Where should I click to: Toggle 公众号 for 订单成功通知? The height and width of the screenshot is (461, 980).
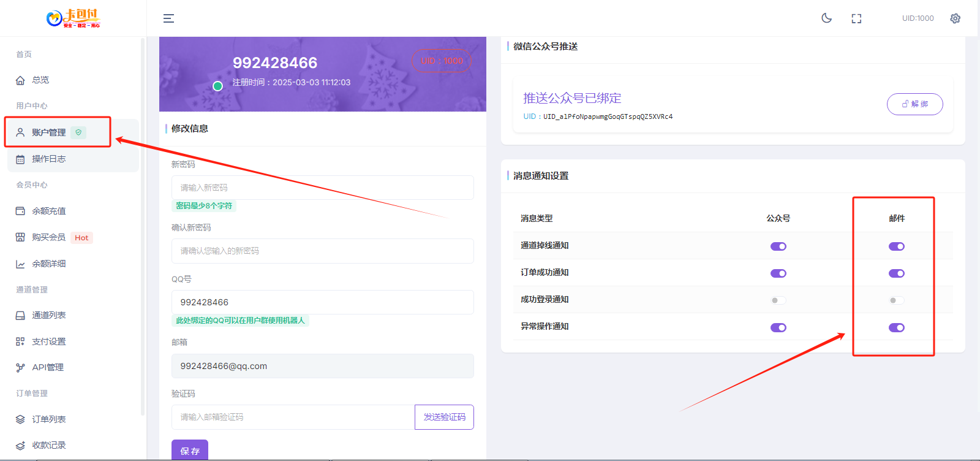778,273
